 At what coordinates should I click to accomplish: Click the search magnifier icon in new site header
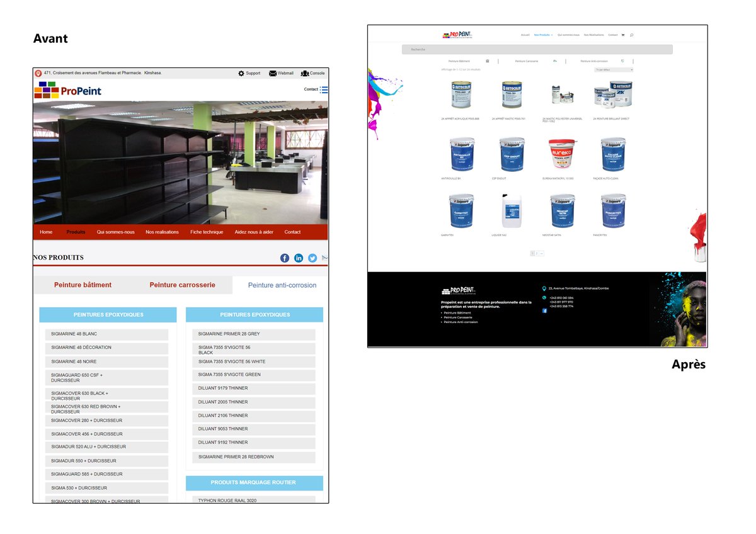(x=631, y=35)
